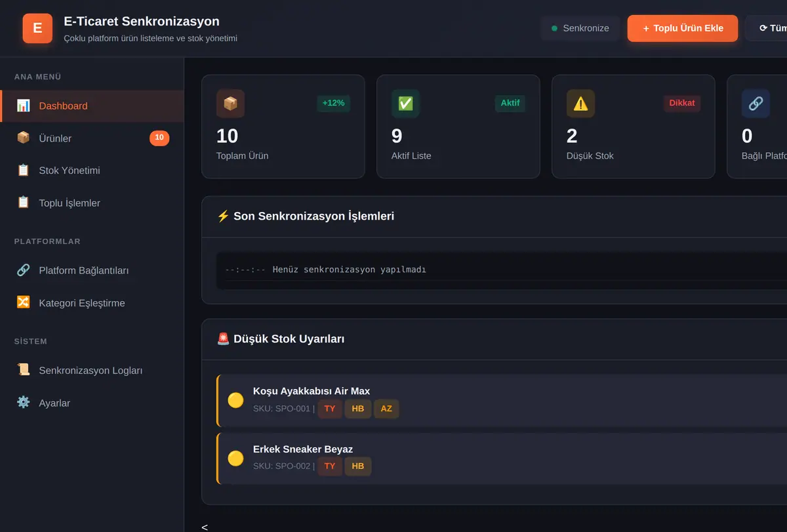Click the chain link icon on Bağlı Platform card
The image size is (787, 532).
(756, 104)
